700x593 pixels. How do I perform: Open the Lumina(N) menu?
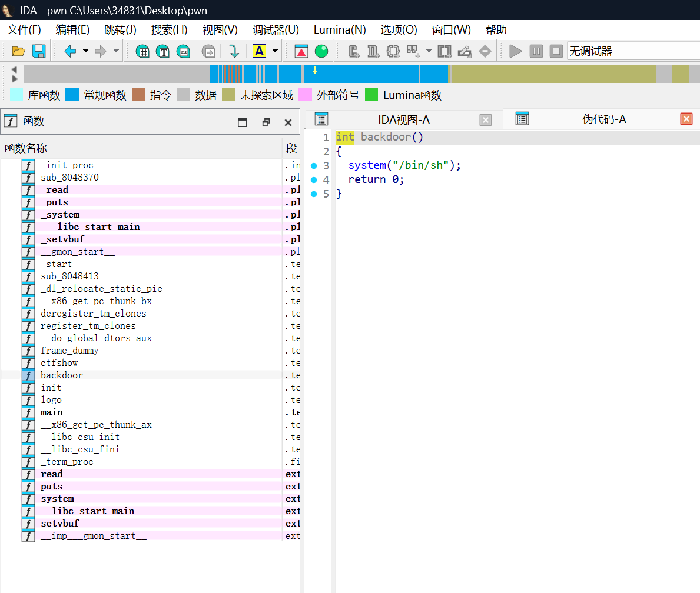coord(340,30)
